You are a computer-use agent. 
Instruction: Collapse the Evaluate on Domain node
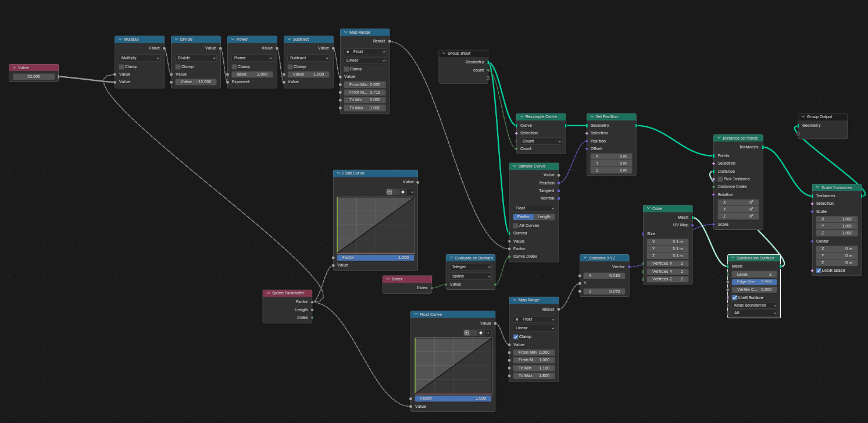pos(451,258)
